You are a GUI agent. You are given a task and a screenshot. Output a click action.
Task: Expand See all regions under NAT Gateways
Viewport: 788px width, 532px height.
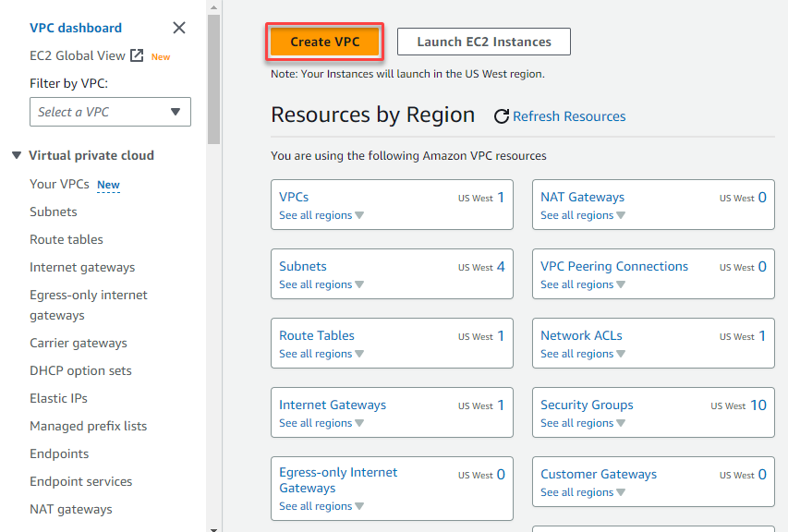pyautogui.click(x=583, y=215)
